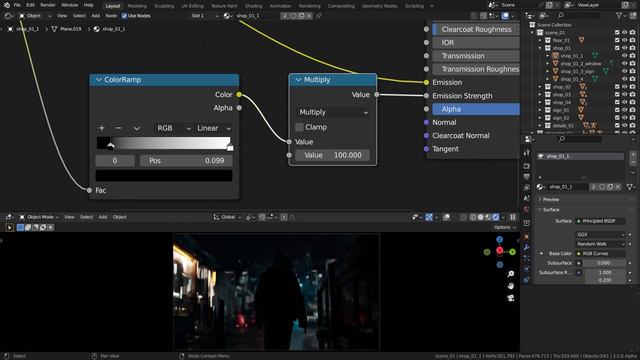Open the Output properties tab icon
Viewport: 640px width, 360px height.
click(x=527, y=177)
